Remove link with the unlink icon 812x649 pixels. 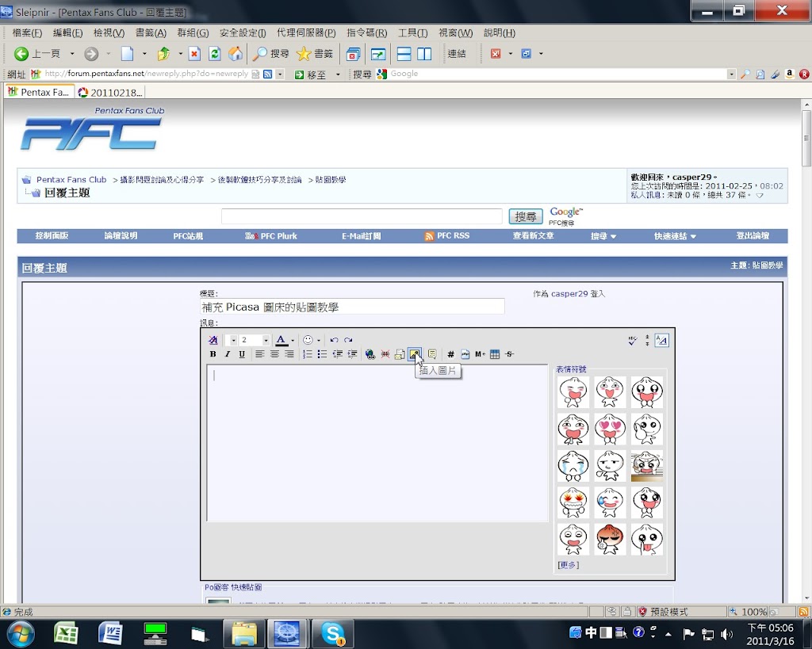point(385,354)
